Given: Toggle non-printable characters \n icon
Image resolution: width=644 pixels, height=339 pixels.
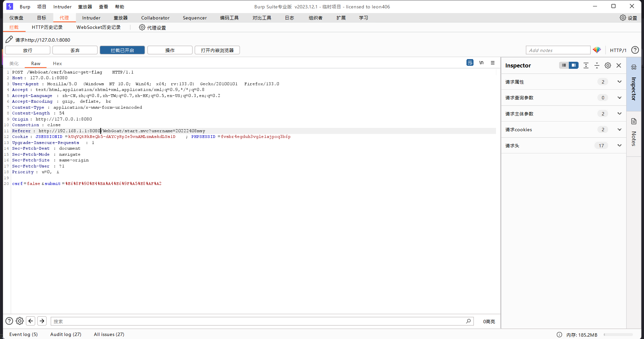Looking at the screenshot, I should point(481,63).
